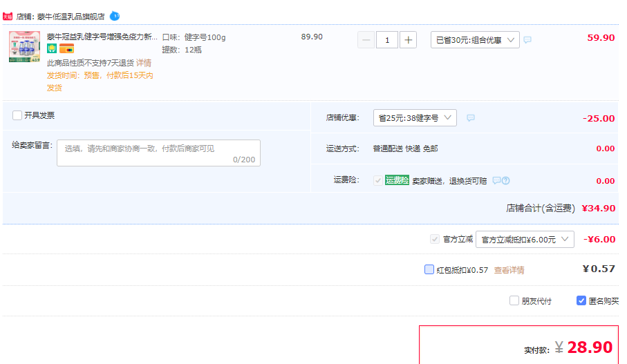Click the question mark help icon for 运费险
Viewport: 627px width, 364px height.
pos(506,180)
